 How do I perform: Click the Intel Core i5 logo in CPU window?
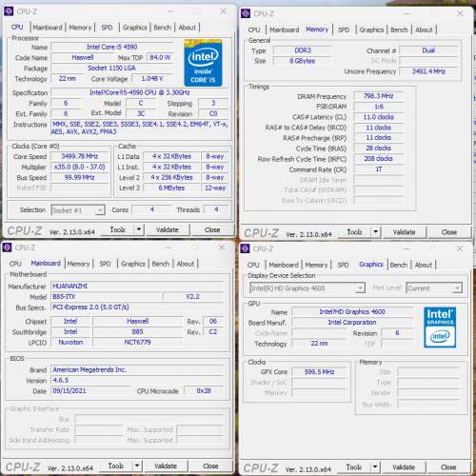click(x=203, y=63)
